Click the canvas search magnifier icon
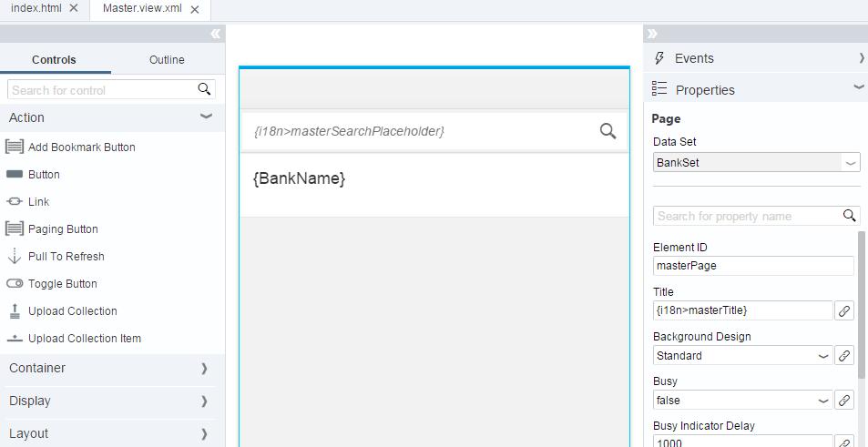Viewport: 868px width, 447px height. click(608, 131)
